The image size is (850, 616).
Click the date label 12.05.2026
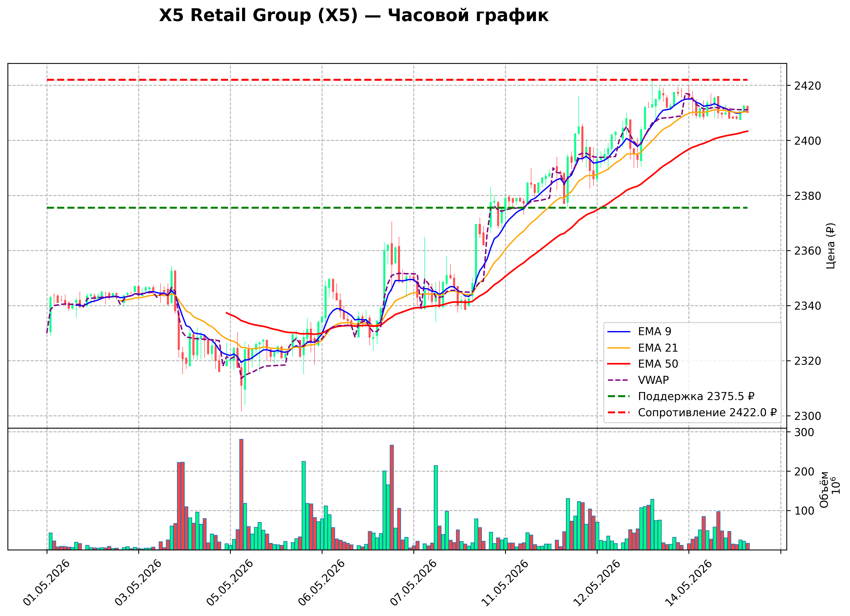[x=597, y=583]
